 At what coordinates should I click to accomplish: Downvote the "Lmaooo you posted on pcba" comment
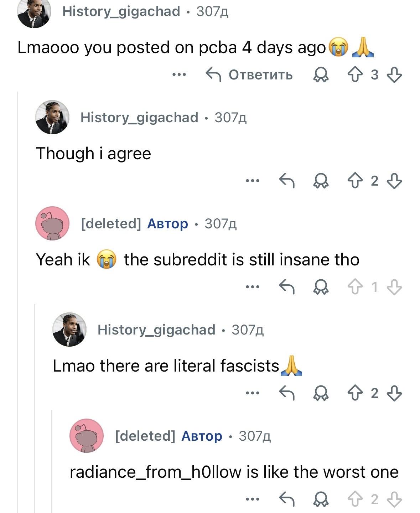click(394, 75)
